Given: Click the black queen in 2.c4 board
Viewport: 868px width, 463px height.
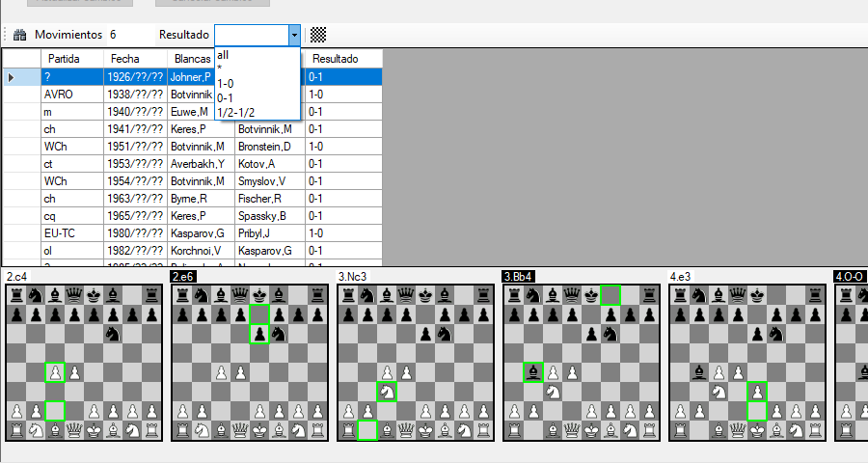Looking at the screenshot, I should (74, 295).
